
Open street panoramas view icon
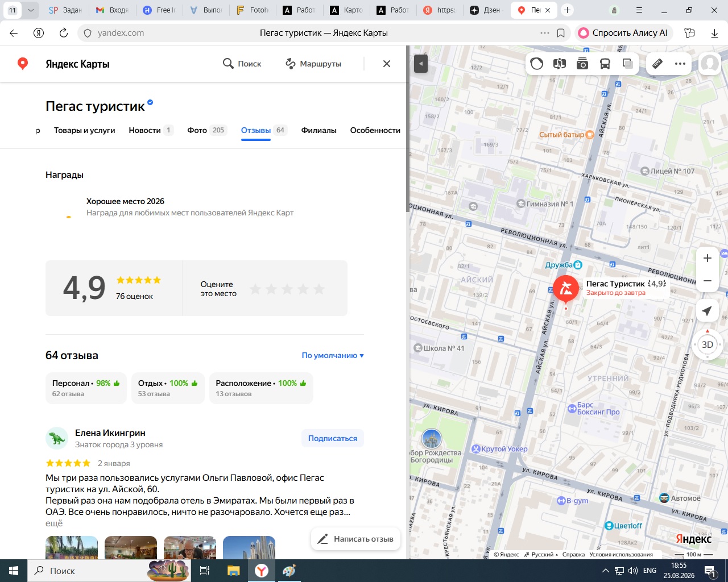click(560, 64)
